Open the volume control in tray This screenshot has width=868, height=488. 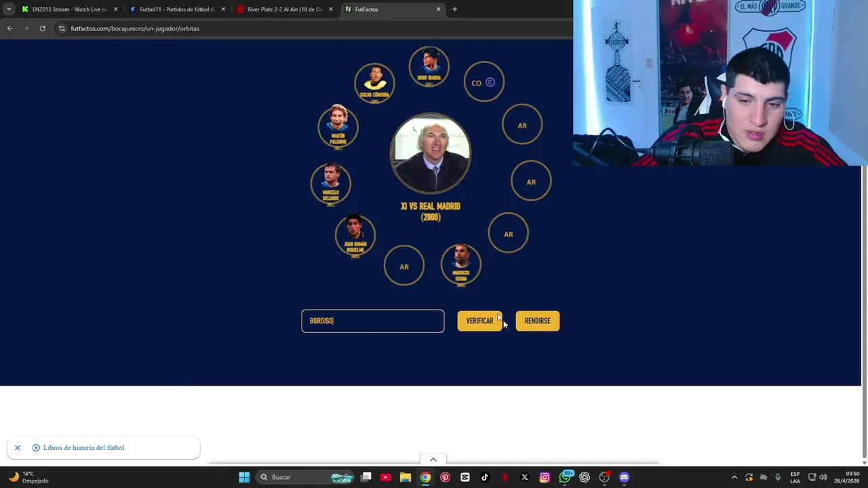(825, 477)
